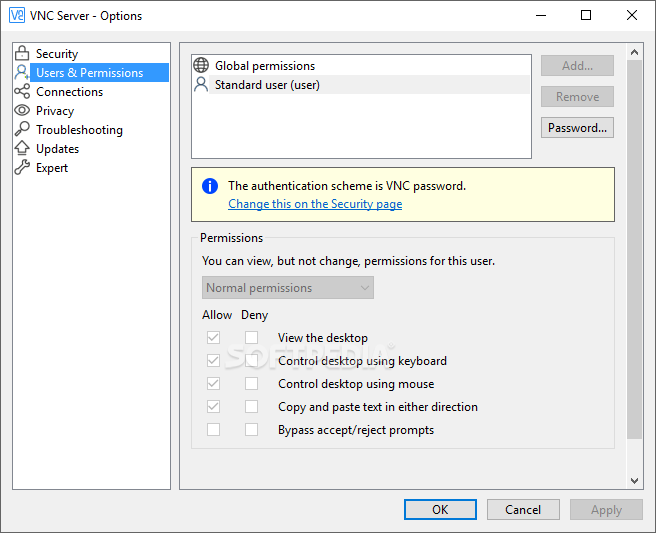The width and height of the screenshot is (656, 533).
Task: Toggle Deny for Control desktop using keyboard
Action: 251,360
